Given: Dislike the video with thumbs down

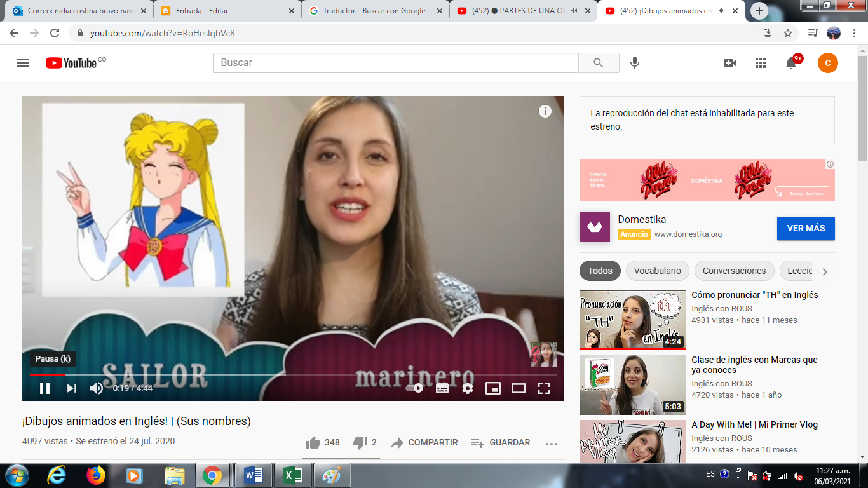Looking at the screenshot, I should 365,442.
